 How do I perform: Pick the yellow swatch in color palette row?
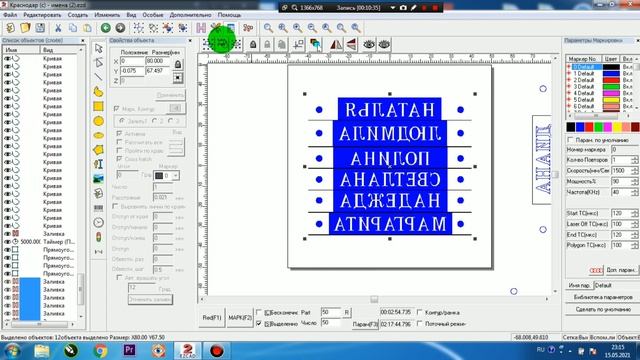pos(617,127)
